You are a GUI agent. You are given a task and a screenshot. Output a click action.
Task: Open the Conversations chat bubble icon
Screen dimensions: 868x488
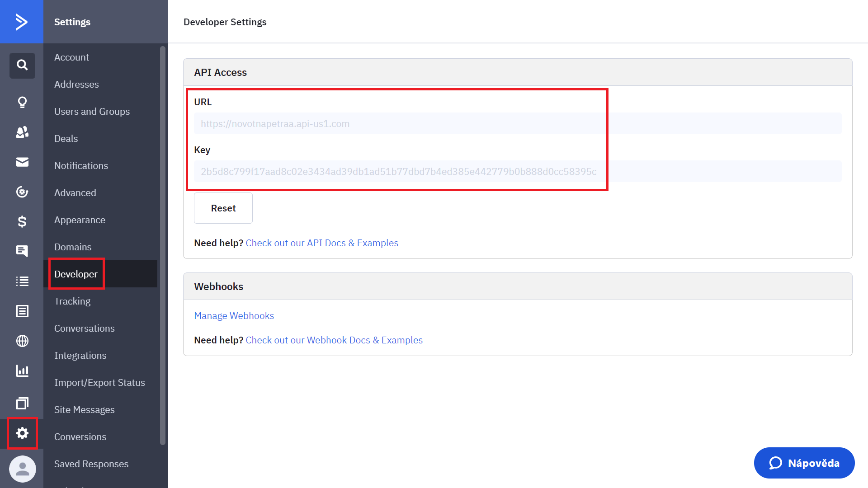(22, 251)
